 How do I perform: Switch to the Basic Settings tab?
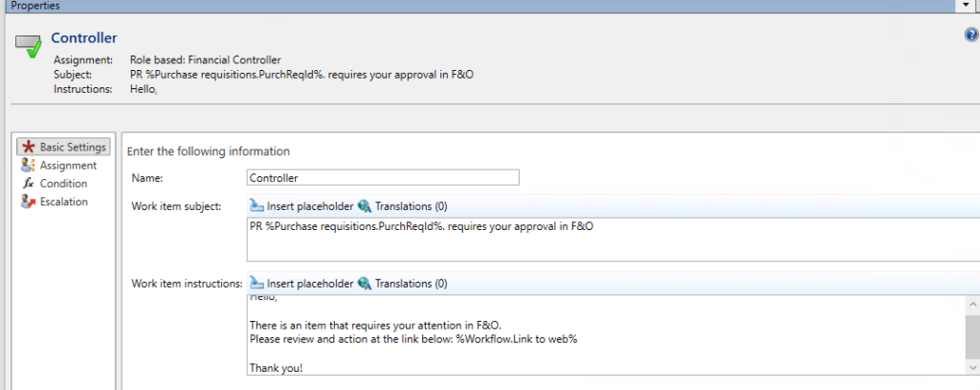[x=65, y=148]
